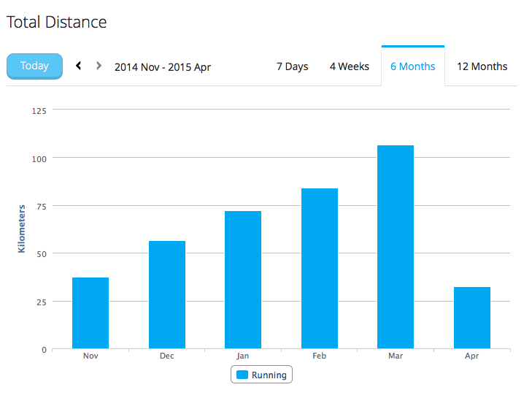
Task: Click the December distance bar
Action: [x=167, y=294]
